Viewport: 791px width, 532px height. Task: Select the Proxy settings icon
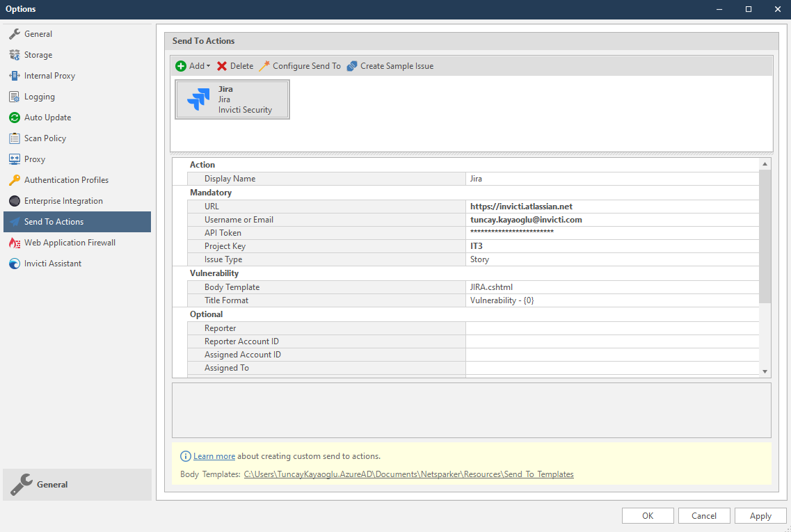click(36, 159)
